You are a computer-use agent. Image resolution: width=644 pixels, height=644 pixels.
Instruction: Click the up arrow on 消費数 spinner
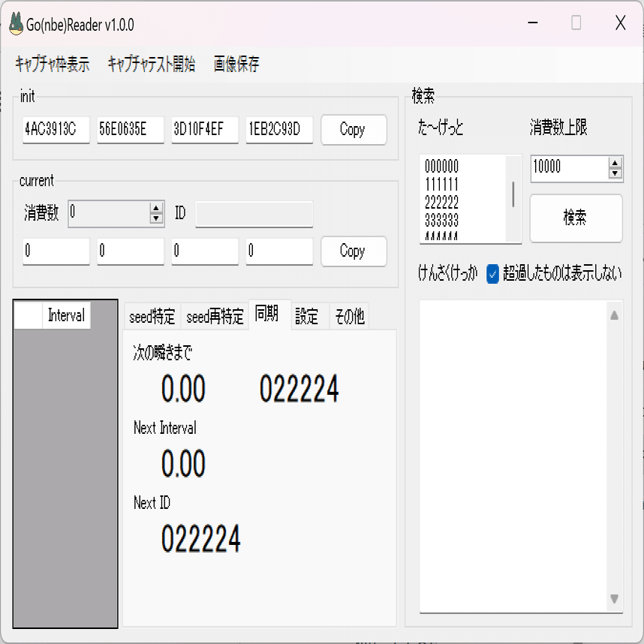point(156,209)
